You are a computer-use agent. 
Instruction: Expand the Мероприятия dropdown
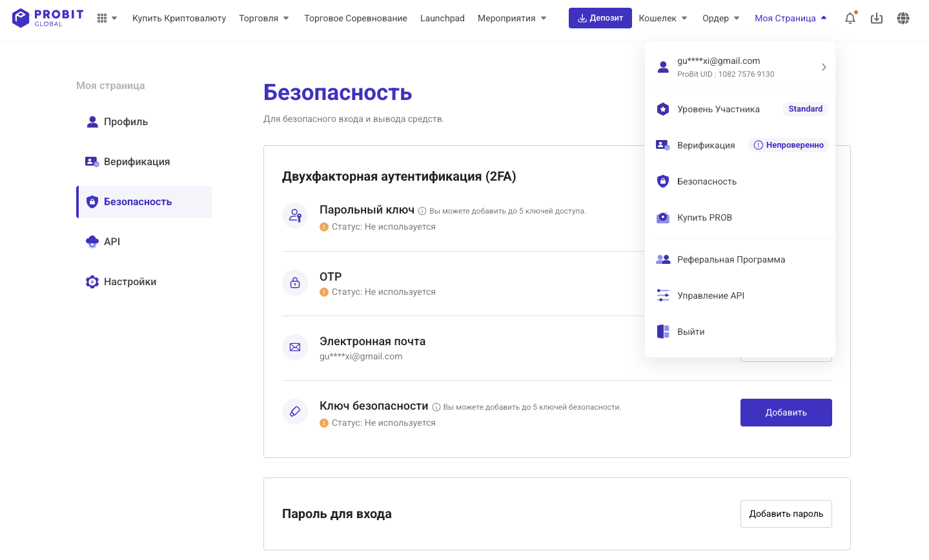[512, 18]
